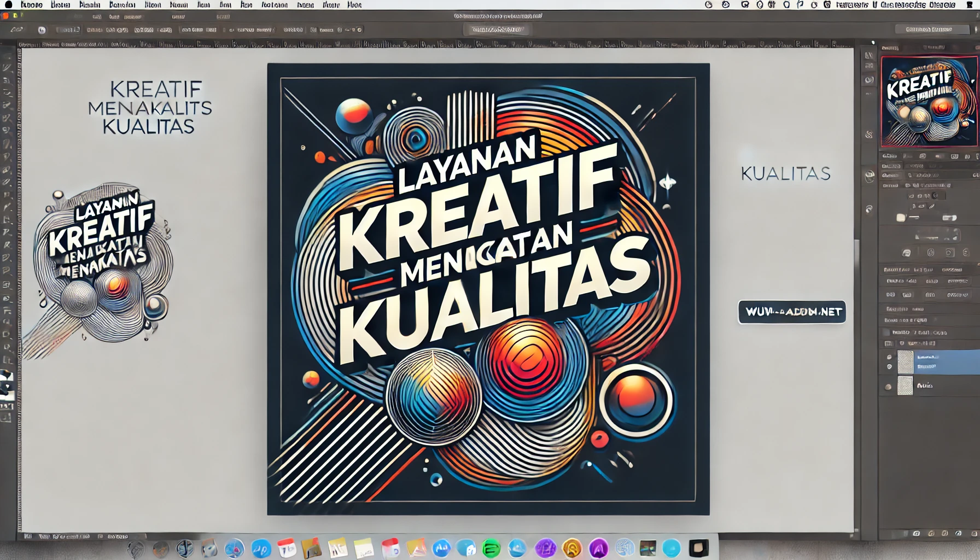Open the app menu next to Apple logo
The width and height of the screenshot is (980, 560).
[x=32, y=5]
